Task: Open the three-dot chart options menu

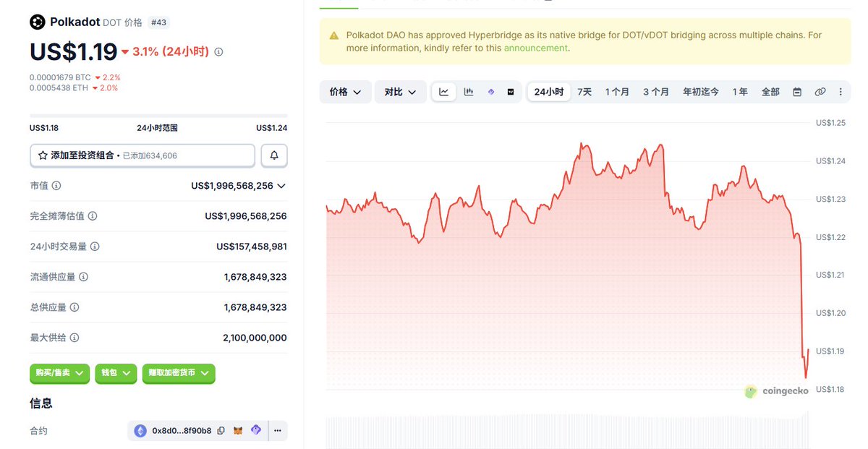Action: point(841,92)
